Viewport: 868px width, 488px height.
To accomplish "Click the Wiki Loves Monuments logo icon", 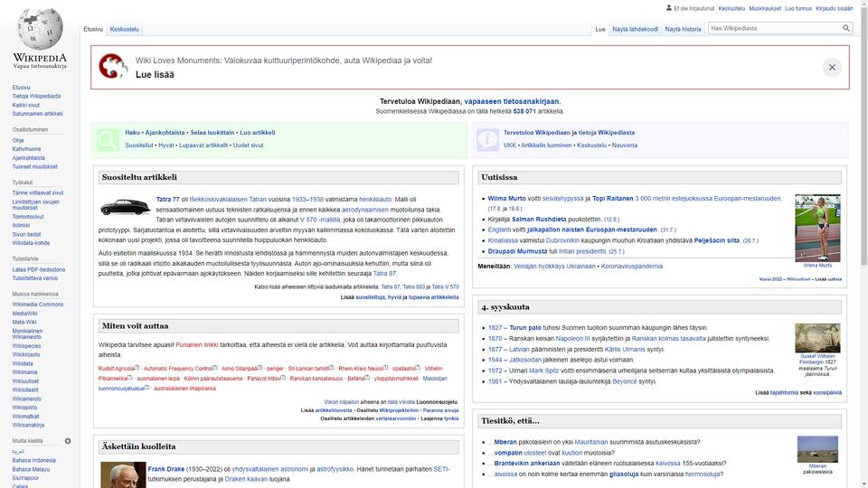I will pos(114,66).
